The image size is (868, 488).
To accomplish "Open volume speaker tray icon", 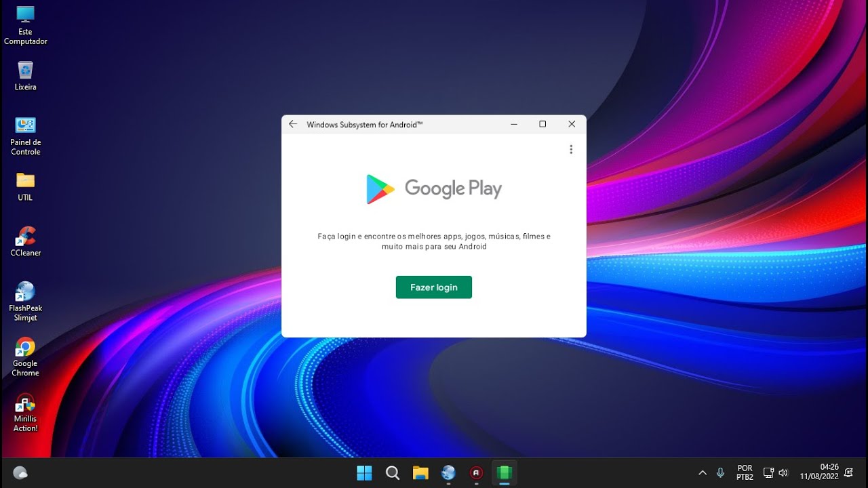I will [x=784, y=473].
